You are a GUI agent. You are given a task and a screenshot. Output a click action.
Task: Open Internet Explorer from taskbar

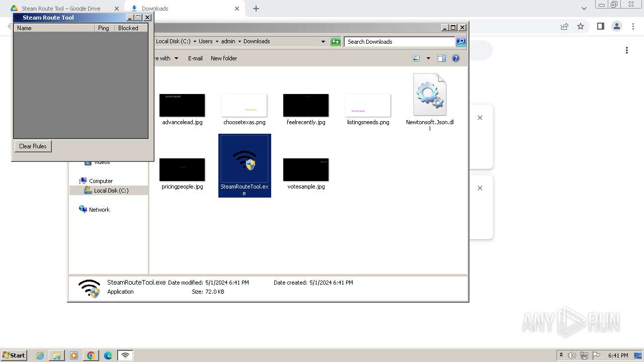pos(40,355)
